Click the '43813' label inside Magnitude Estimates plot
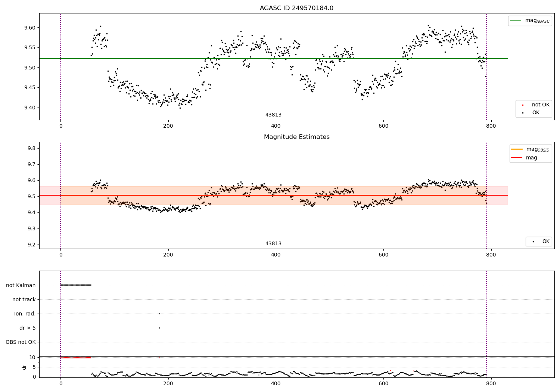This screenshot has width=560, height=392. tap(273, 243)
